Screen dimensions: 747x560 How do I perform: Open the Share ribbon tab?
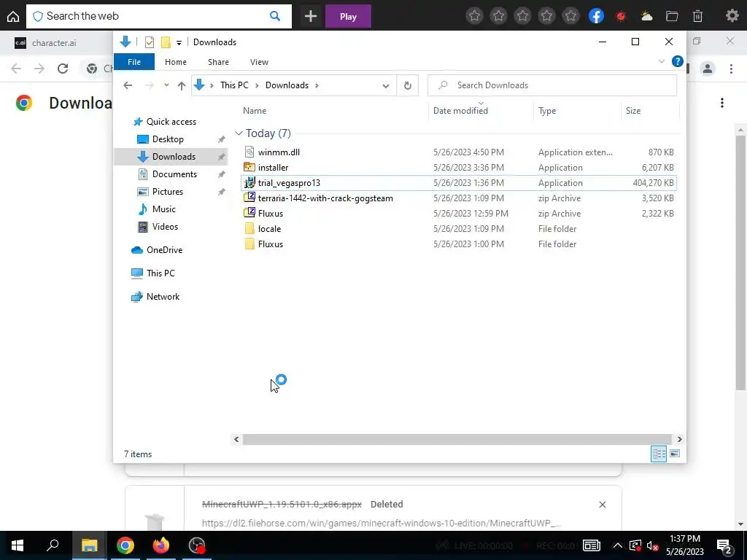(218, 62)
